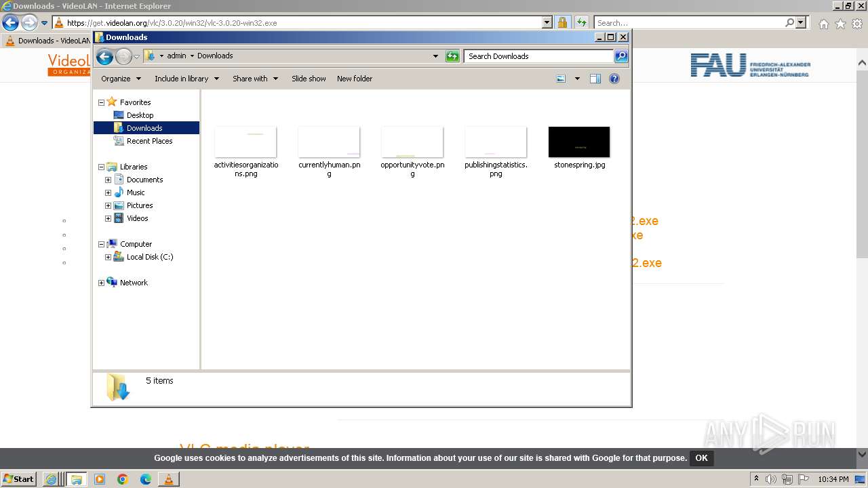This screenshot has width=868, height=488.
Task: Open the media player taskbar icon
Action: pyautogui.click(x=100, y=479)
